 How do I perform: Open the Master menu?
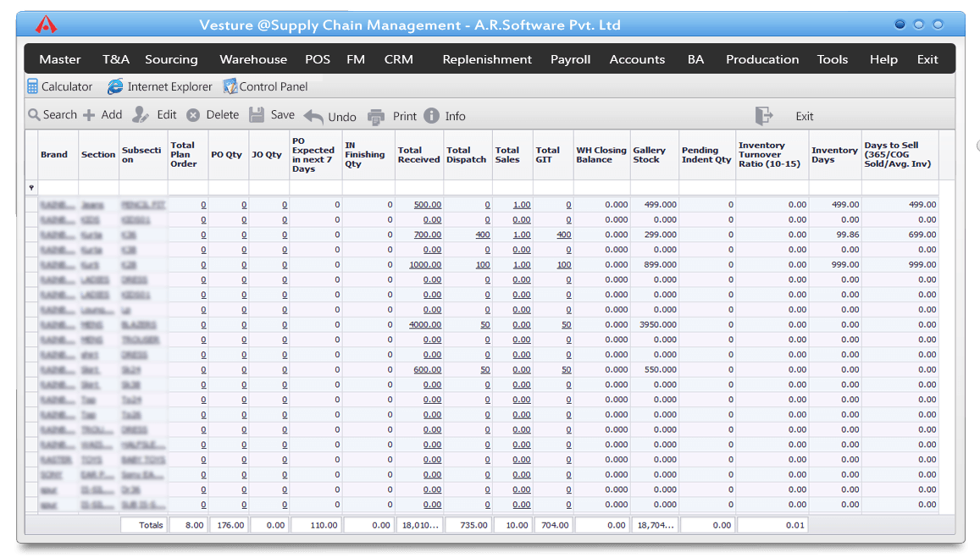tap(60, 59)
